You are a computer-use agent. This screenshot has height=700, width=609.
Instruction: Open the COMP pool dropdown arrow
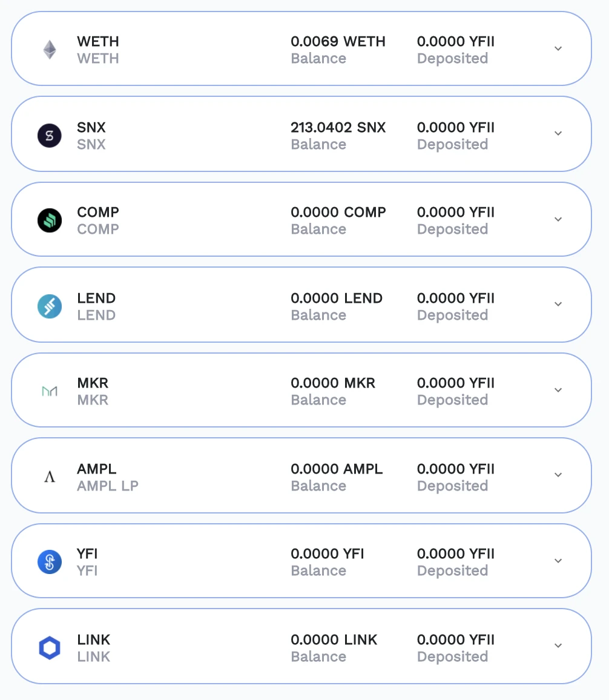558,219
